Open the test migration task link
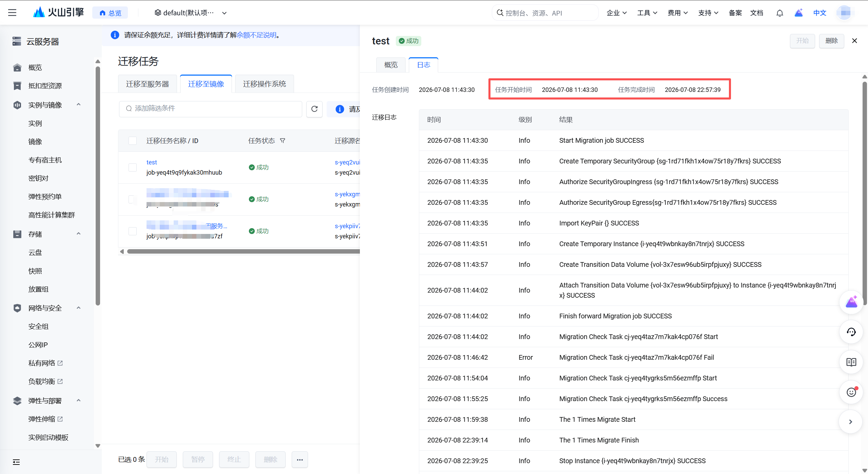The width and height of the screenshot is (868, 474). point(152,162)
